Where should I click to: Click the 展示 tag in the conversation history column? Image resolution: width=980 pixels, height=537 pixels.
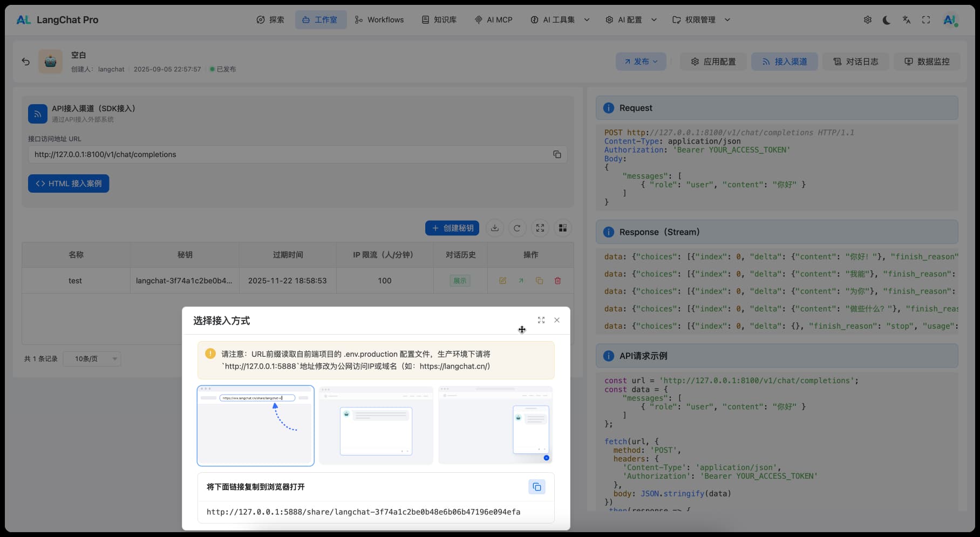tap(460, 281)
